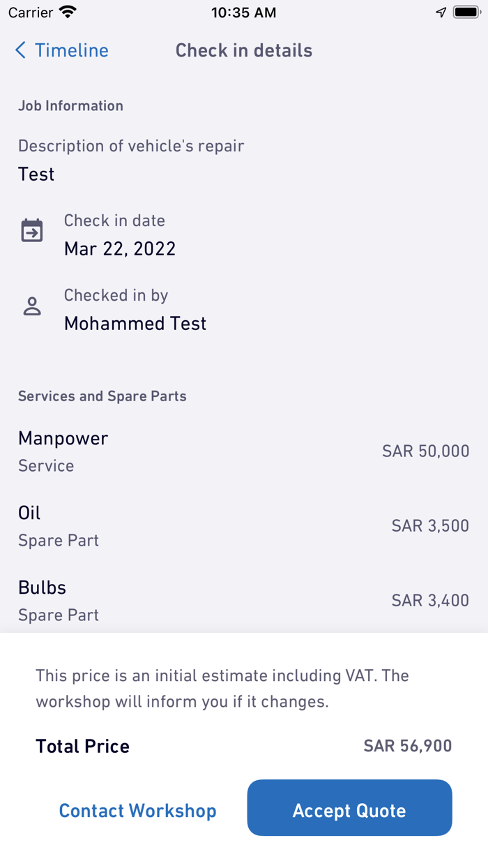
Task: Click the Carrier label in the status bar
Action: [31, 12]
